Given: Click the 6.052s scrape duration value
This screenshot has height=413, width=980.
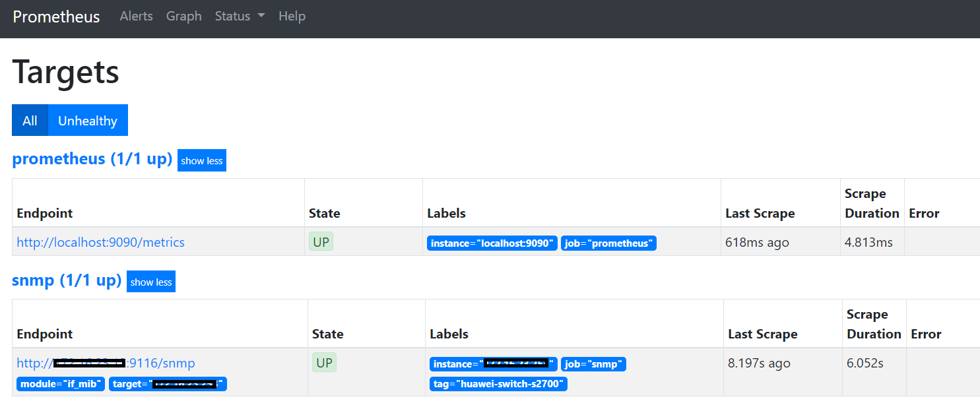Looking at the screenshot, I should tap(865, 363).
